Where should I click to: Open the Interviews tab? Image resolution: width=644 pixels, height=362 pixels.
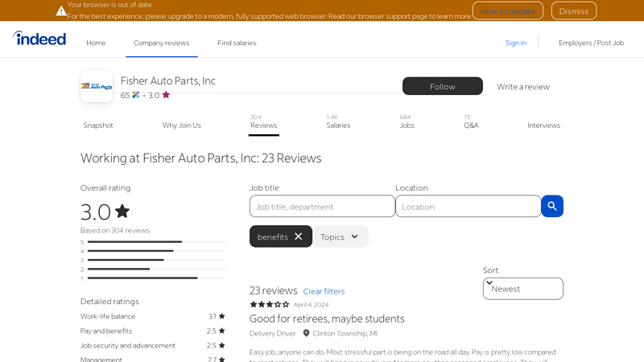[543, 125]
